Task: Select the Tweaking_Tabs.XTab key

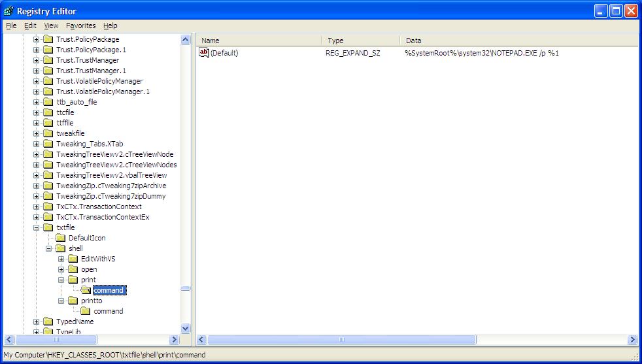Action: (x=90, y=144)
